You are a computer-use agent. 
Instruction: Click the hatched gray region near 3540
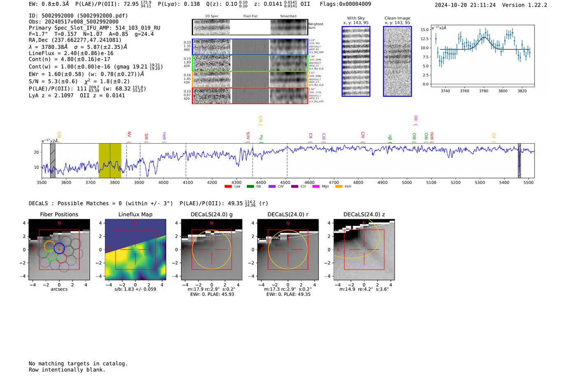[53, 161]
